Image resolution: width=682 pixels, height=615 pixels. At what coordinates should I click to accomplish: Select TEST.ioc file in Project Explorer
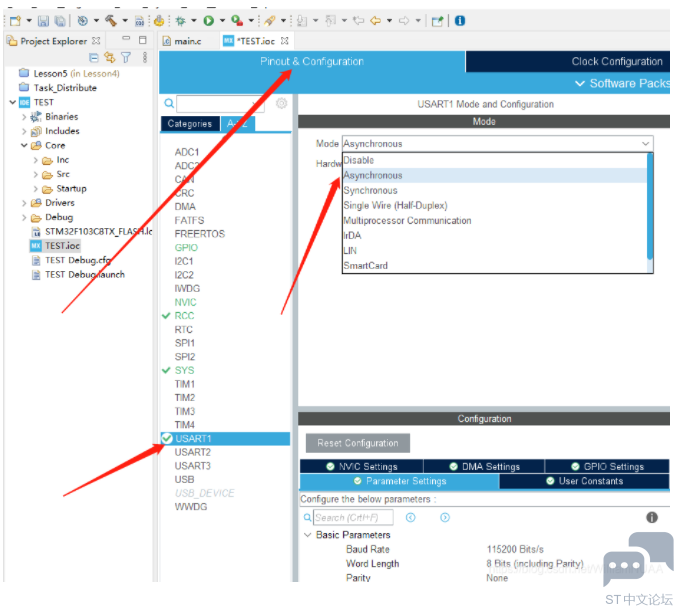tap(55, 246)
